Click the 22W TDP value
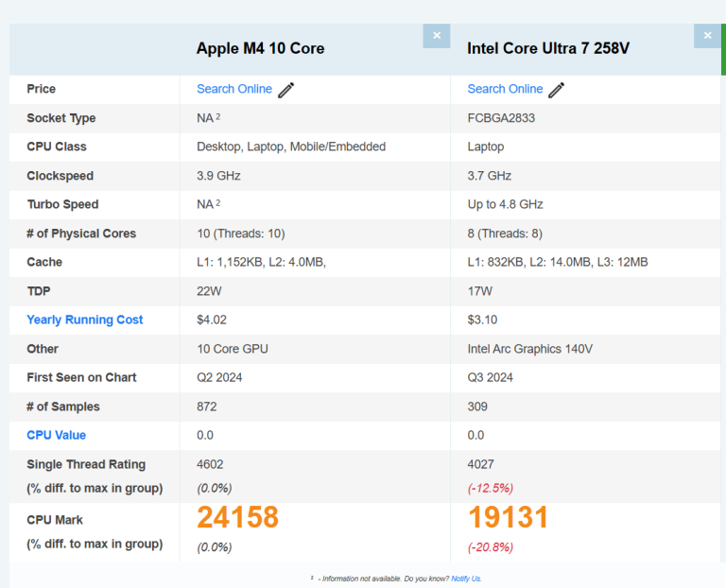Viewport: 726px width, 588px height. (209, 291)
